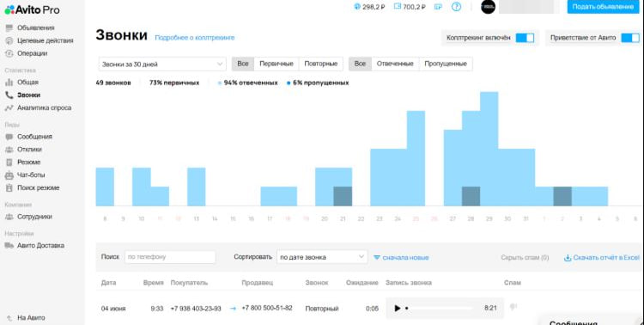Select the Все filter beside Отвеченные

coord(360,64)
